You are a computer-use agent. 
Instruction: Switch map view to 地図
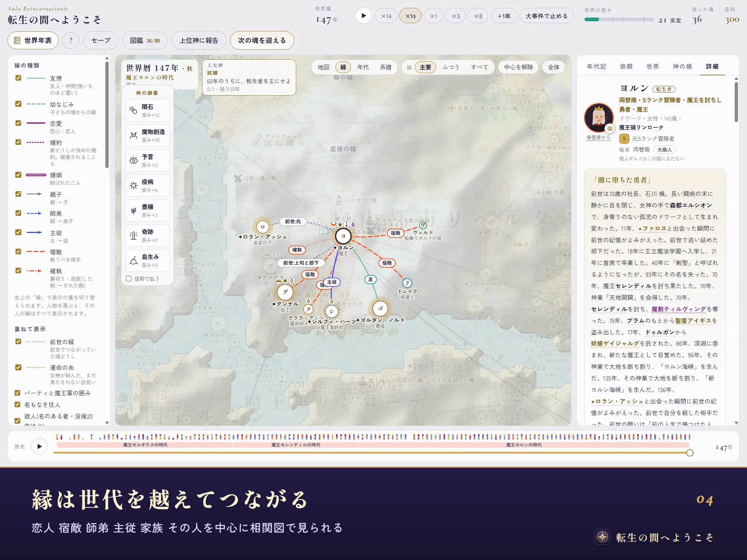(323, 67)
